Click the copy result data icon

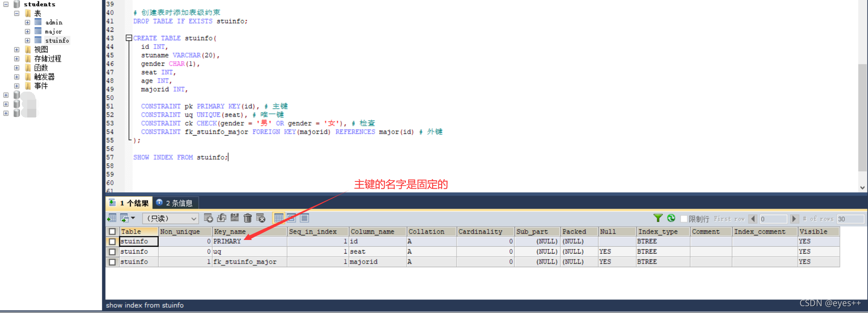pyautogui.click(x=124, y=218)
